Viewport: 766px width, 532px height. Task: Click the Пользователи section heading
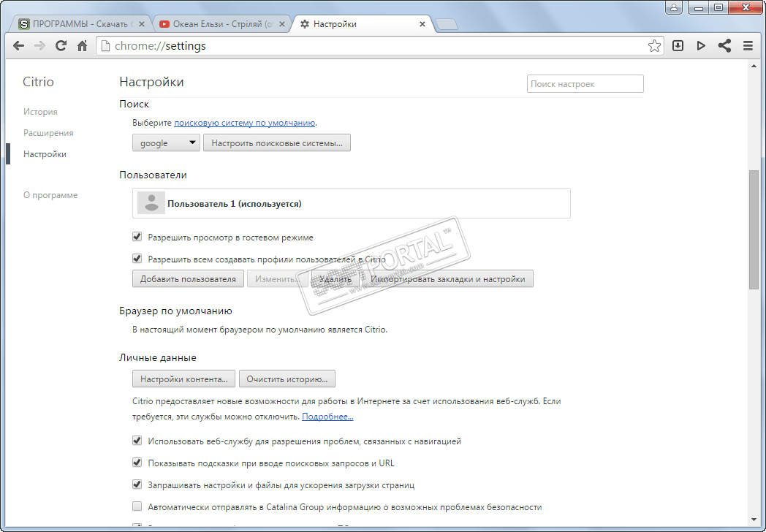click(x=153, y=175)
